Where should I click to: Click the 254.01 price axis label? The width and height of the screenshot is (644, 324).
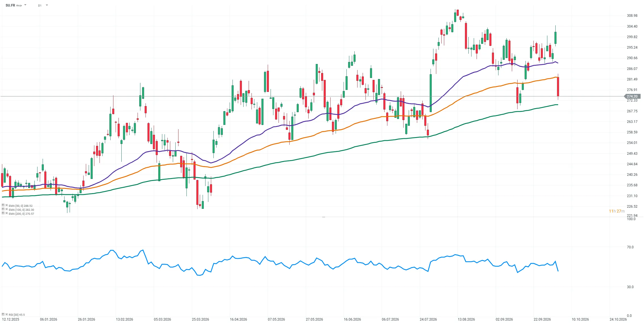tap(632, 143)
